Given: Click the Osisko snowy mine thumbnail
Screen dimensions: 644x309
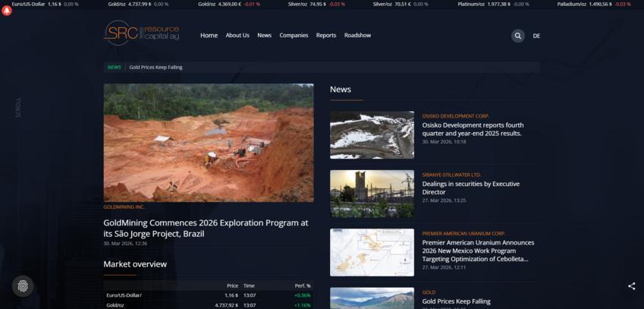Looking at the screenshot, I should pos(372,135).
